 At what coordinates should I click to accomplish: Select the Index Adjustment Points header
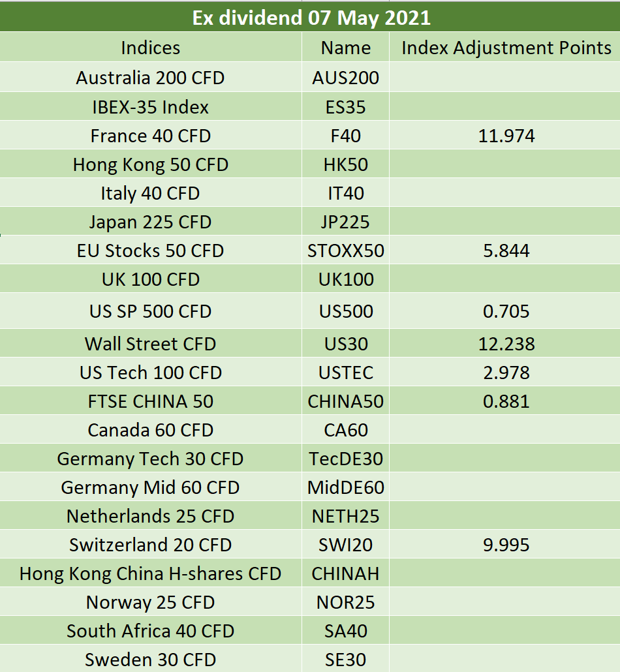[505, 47]
